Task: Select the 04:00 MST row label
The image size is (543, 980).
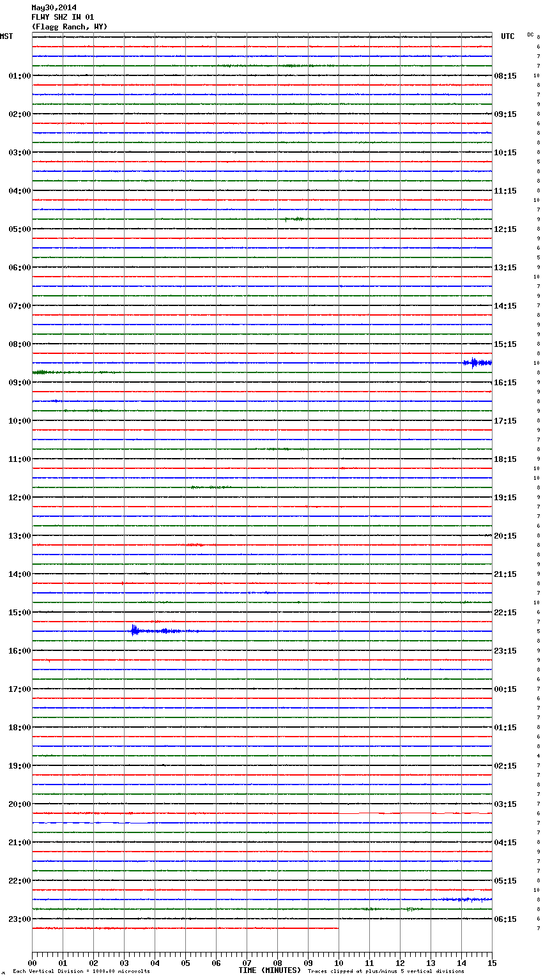Action: tap(20, 191)
